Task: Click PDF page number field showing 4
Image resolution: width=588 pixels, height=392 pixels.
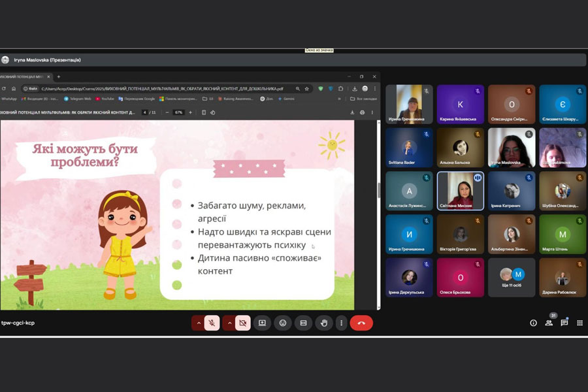Action: tap(145, 112)
